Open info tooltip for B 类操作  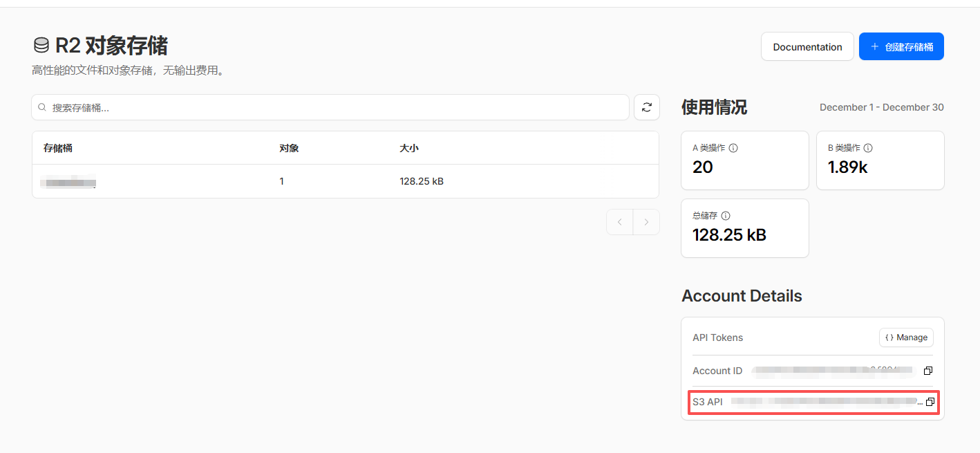[868, 148]
